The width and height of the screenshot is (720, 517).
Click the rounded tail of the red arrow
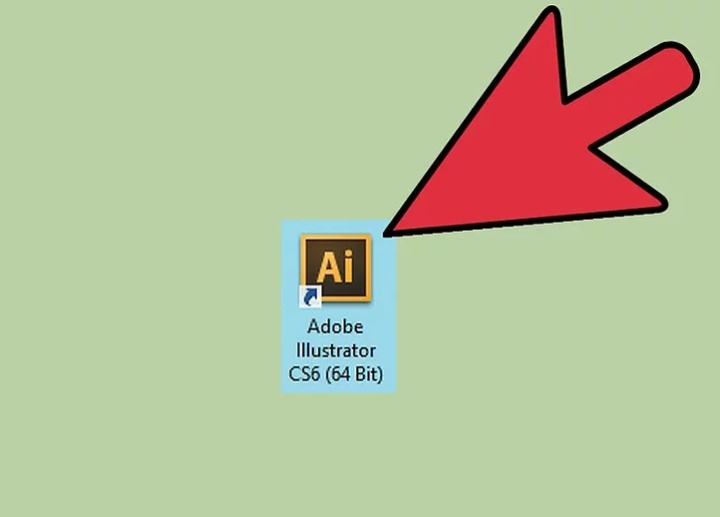pyautogui.click(x=675, y=67)
